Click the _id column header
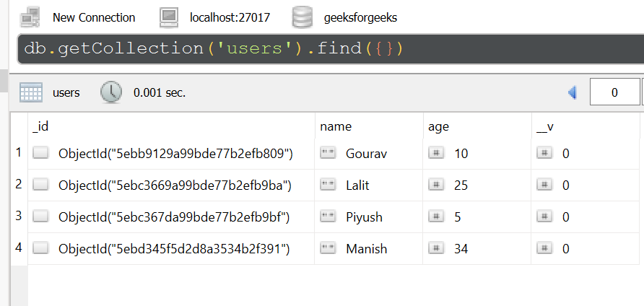This screenshot has width=644, height=306. click(40, 126)
